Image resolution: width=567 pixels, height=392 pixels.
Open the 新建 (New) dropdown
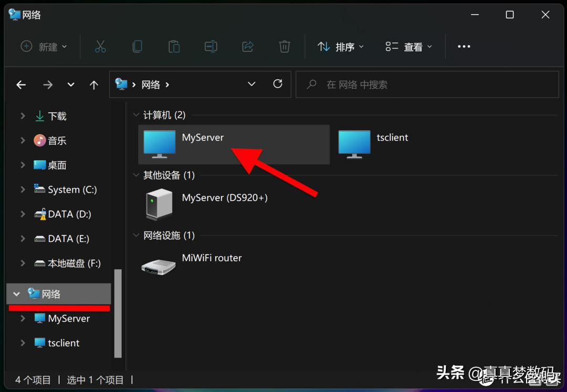[x=44, y=46]
